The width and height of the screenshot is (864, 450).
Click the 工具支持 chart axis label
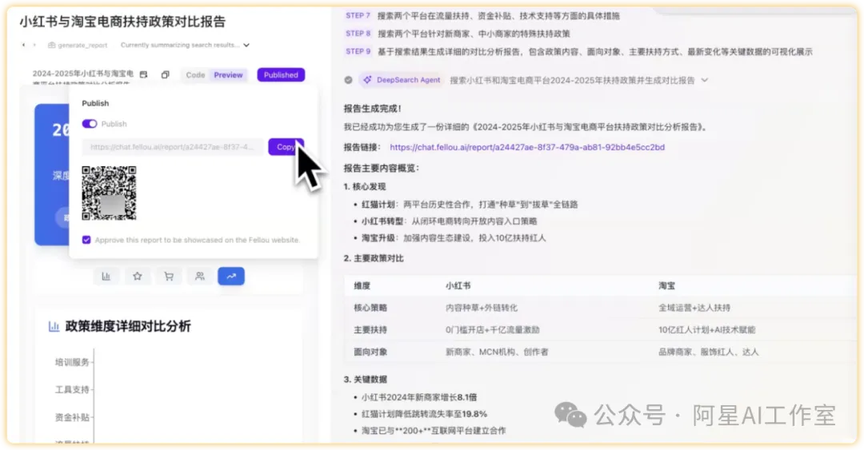coord(72,390)
